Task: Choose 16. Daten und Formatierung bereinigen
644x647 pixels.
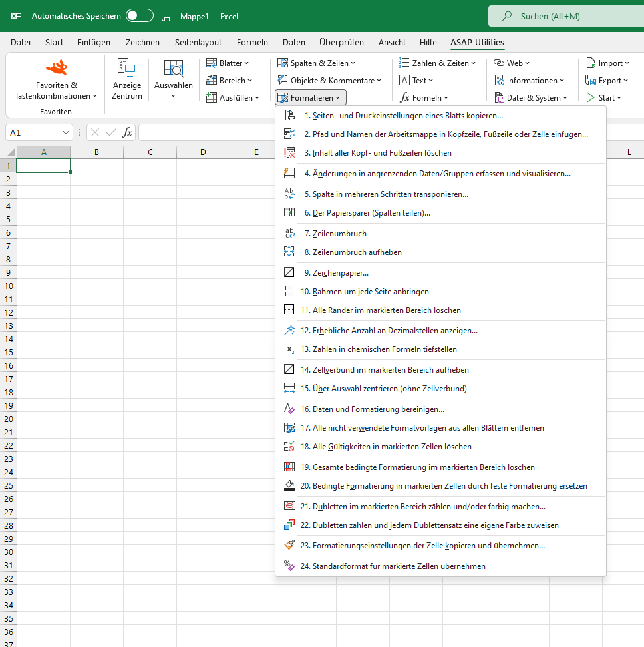Action: click(440, 409)
